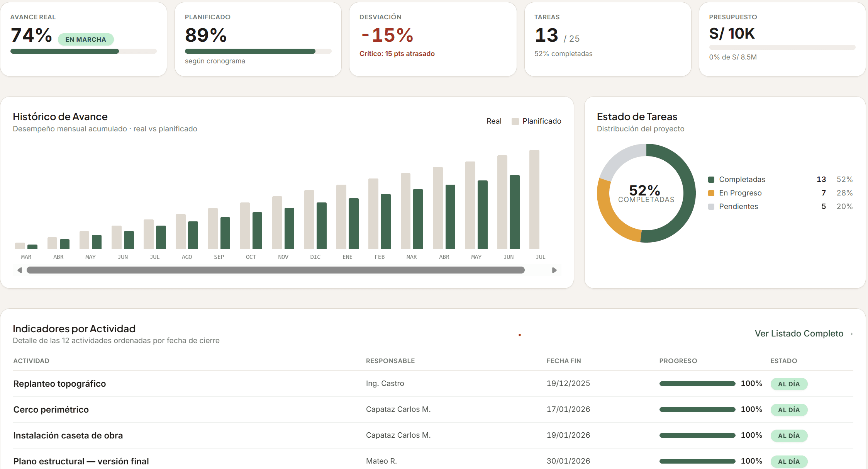
Task: Click the Planificado legend swatch
Action: pos(515,121)
